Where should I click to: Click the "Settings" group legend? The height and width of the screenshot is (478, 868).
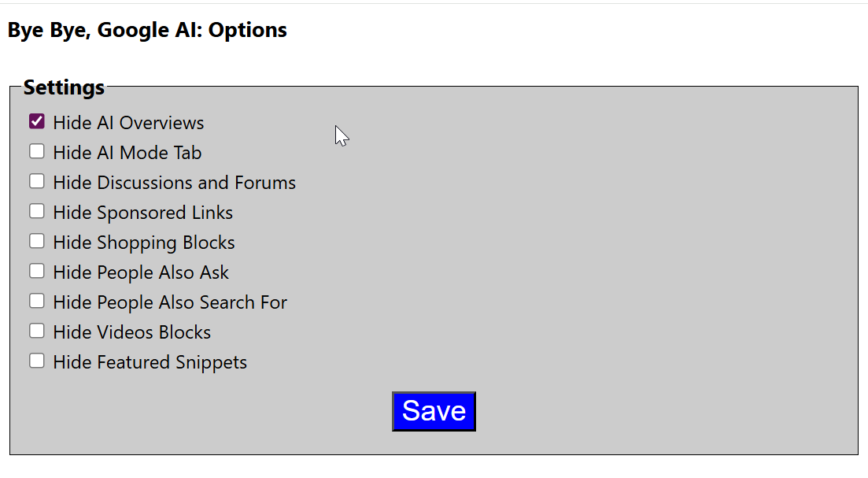[64, 87]
